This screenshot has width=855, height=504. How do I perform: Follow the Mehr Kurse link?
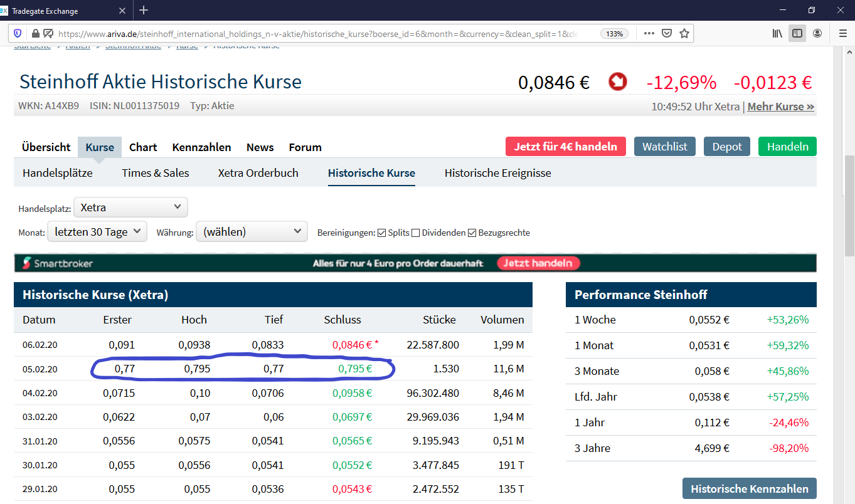780,107
